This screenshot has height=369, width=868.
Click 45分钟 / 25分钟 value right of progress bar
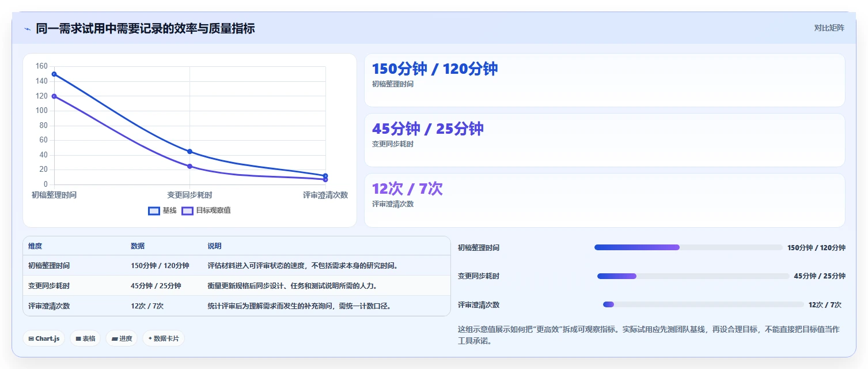point(820,276)
